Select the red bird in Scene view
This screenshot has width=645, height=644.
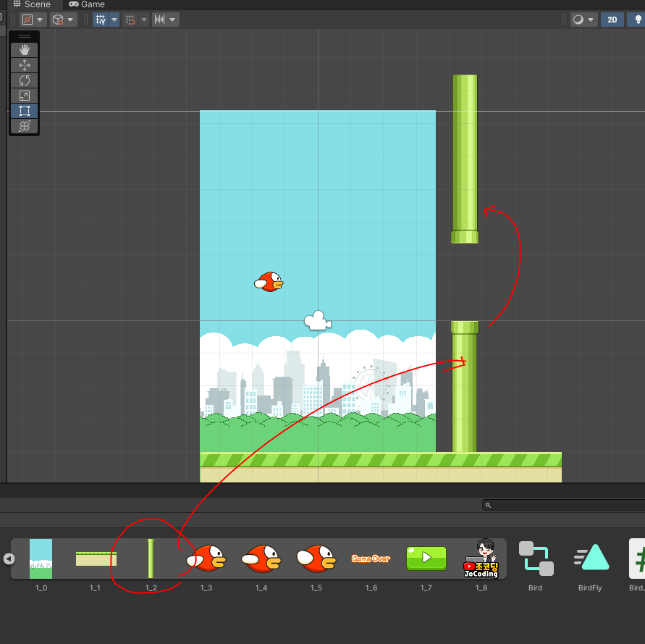pos(269,282)
